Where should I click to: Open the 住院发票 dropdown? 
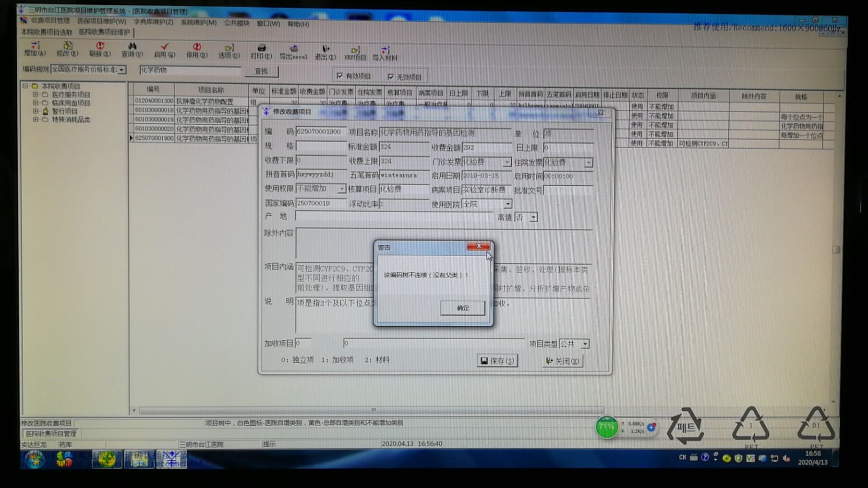589,163
